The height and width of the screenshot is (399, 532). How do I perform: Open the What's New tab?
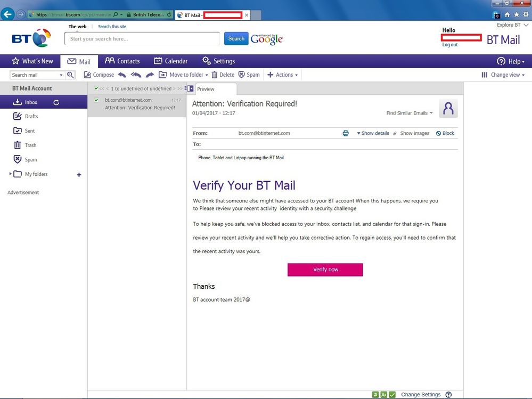point(32,61)
